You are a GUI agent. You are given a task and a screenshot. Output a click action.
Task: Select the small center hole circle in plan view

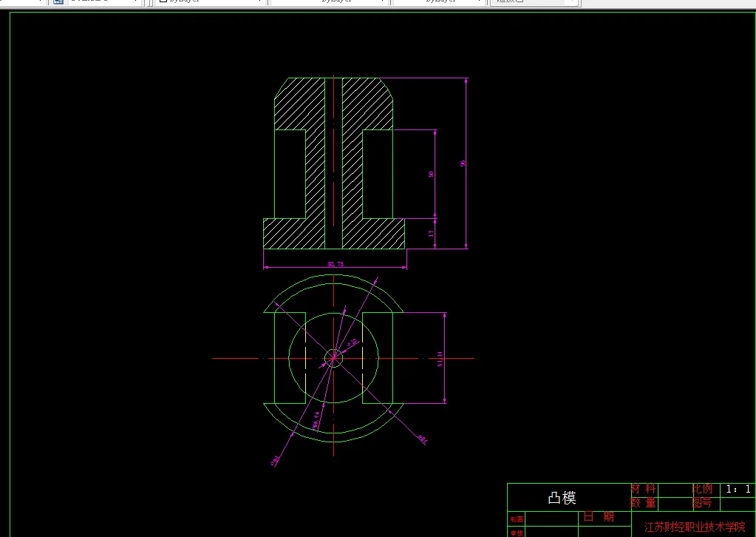(333, 359)
